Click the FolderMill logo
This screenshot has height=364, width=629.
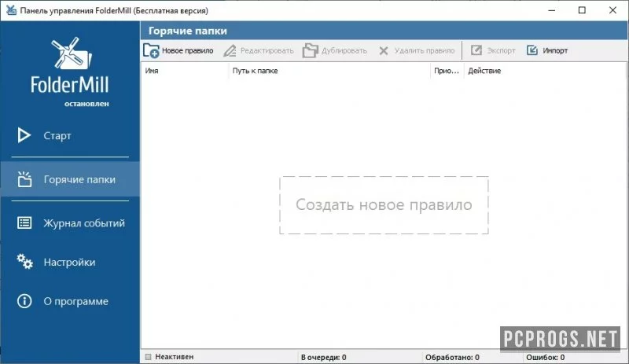(70, 66)
